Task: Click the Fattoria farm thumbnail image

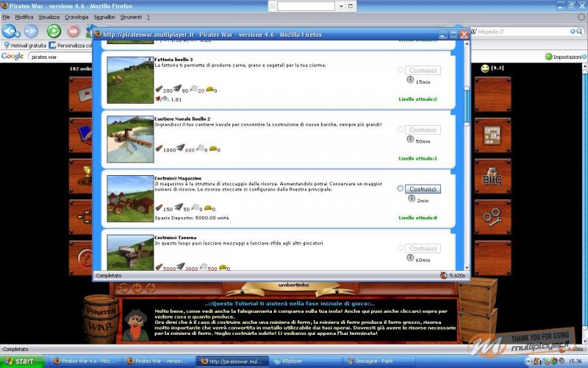Action: coord(130,80)
